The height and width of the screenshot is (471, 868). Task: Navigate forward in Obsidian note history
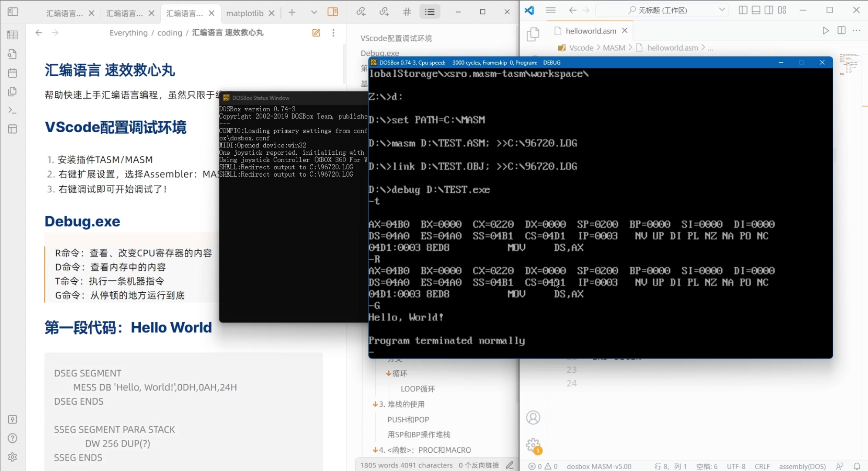click(55, 33)
